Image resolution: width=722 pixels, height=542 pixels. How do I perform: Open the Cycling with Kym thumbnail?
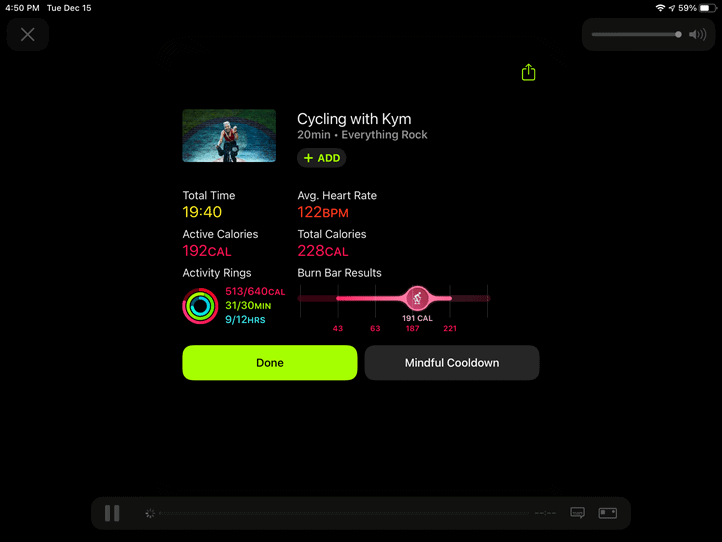(x=229, y=136)
